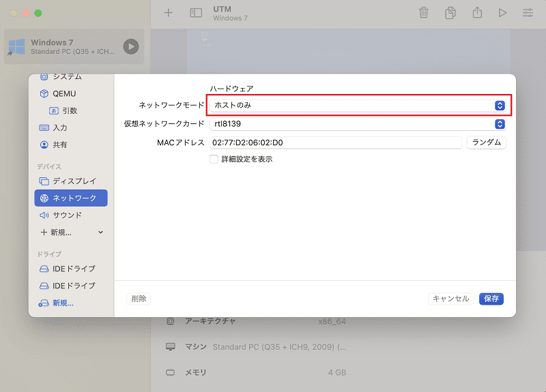Open the ネットワークモード dropdown (ホストのみ)
Viewport: 546px width, 392px height.
tap(358, 105)
